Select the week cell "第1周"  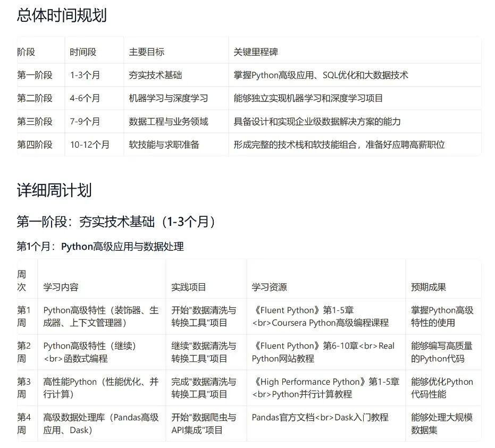coord(24,316)
